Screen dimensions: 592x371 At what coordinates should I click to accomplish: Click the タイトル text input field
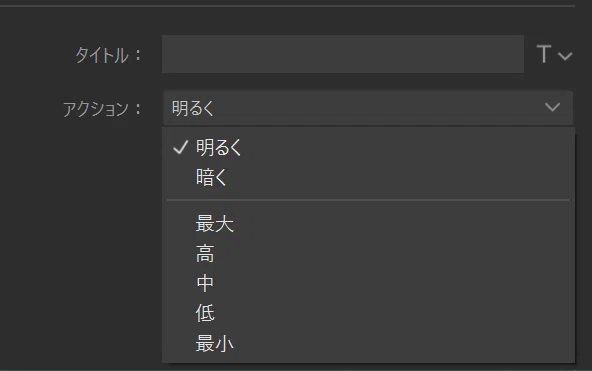(x=343, y=54)
